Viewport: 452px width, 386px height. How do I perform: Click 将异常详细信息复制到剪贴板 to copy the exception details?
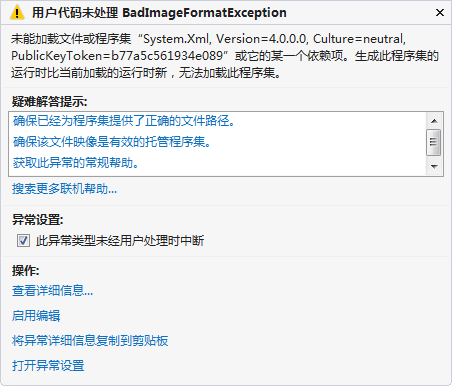90,340
